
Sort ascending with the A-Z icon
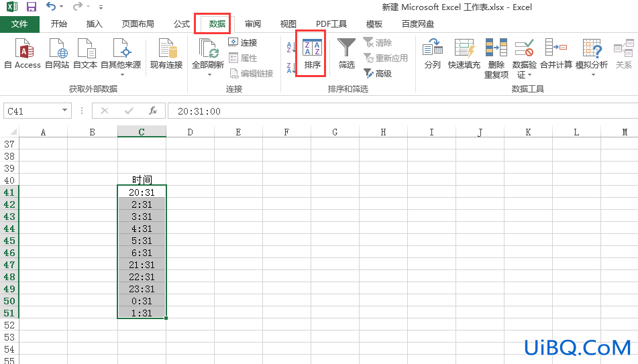pyautogui.click(x=291, y=47)
